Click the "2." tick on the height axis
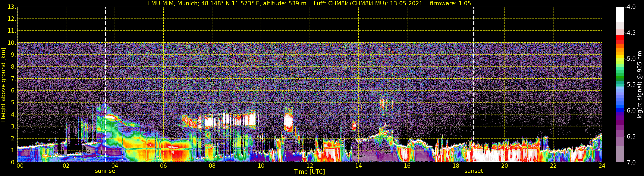Viewport: 644px width, 176px height. (13, 139)
